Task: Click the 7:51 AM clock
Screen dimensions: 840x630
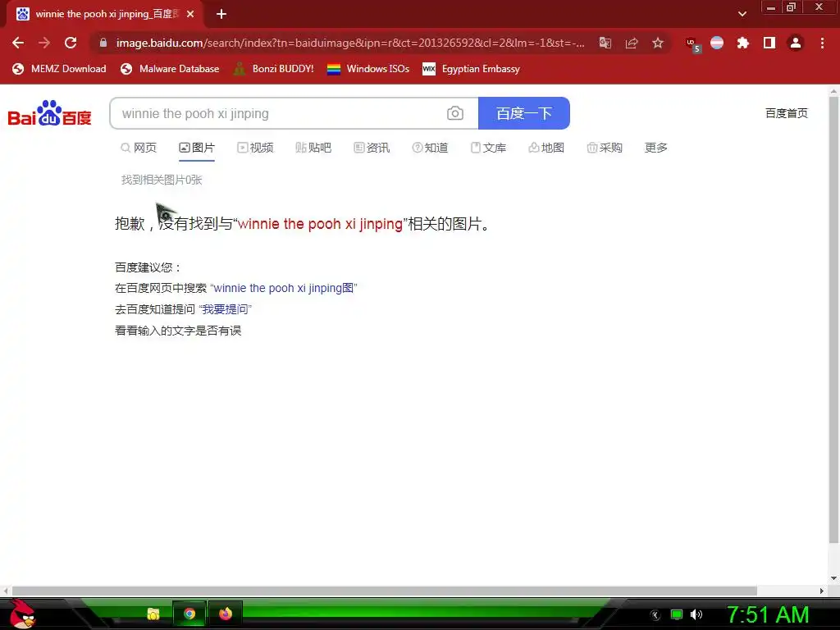Action: click(x=768, y=614)
